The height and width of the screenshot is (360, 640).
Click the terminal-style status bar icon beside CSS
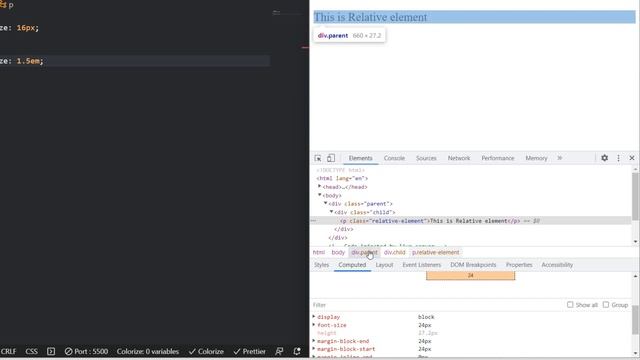51,351
